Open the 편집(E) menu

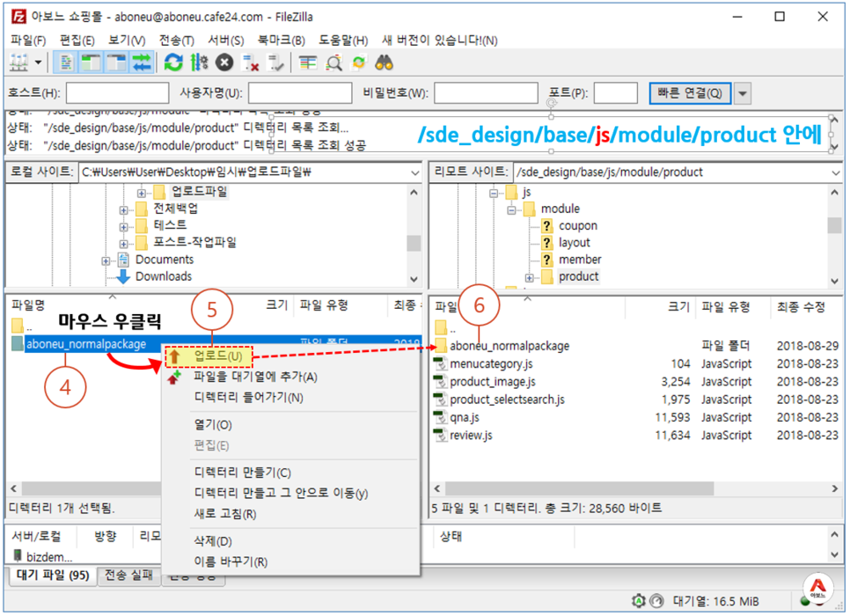(x=77, y=40)
